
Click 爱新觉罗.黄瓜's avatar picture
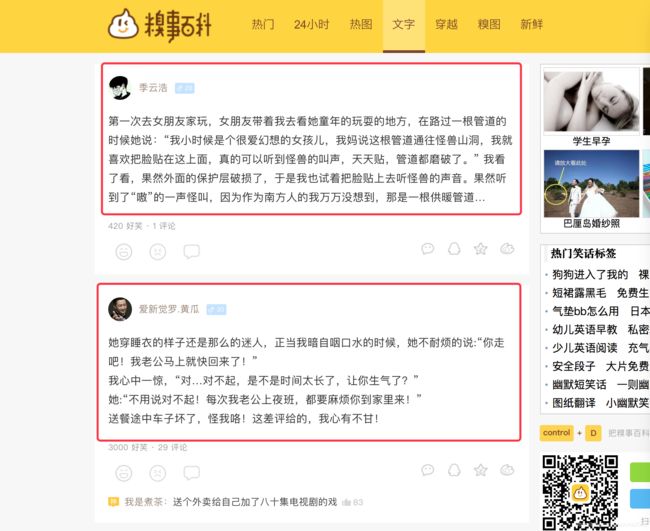pyautogui.click(x=120, y=309)
